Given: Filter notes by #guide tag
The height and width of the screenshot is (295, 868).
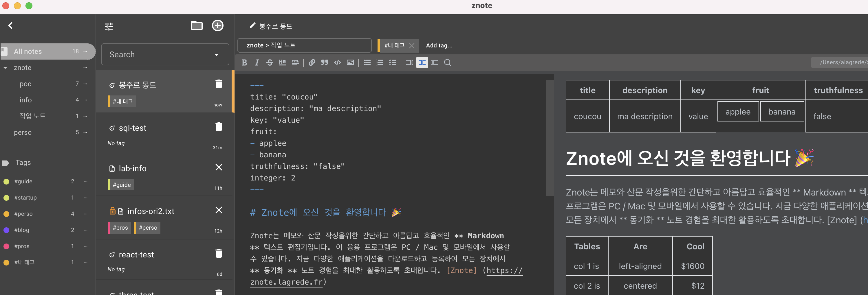Looking at the screenshot, I should coord(23,181).
